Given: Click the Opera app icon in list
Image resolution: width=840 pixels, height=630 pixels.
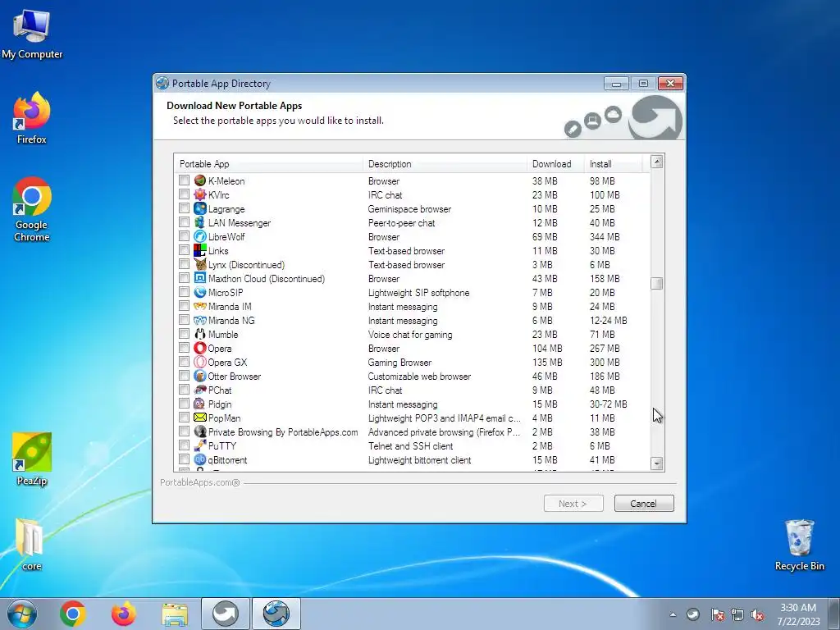Looking at the screenshot, I should click(x=200, y=348).
